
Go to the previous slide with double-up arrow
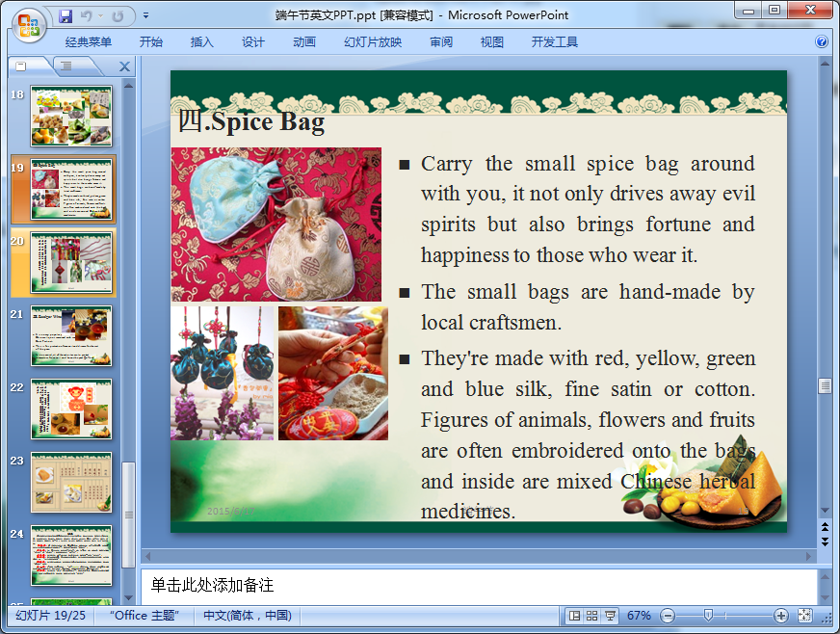tap(825, 527)
